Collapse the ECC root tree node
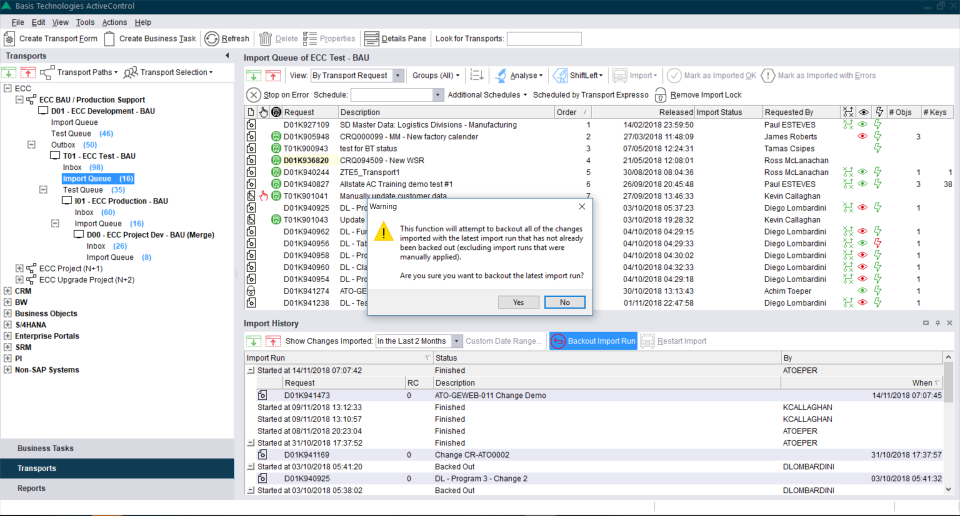Screen dimensions: 960x516 7,88
